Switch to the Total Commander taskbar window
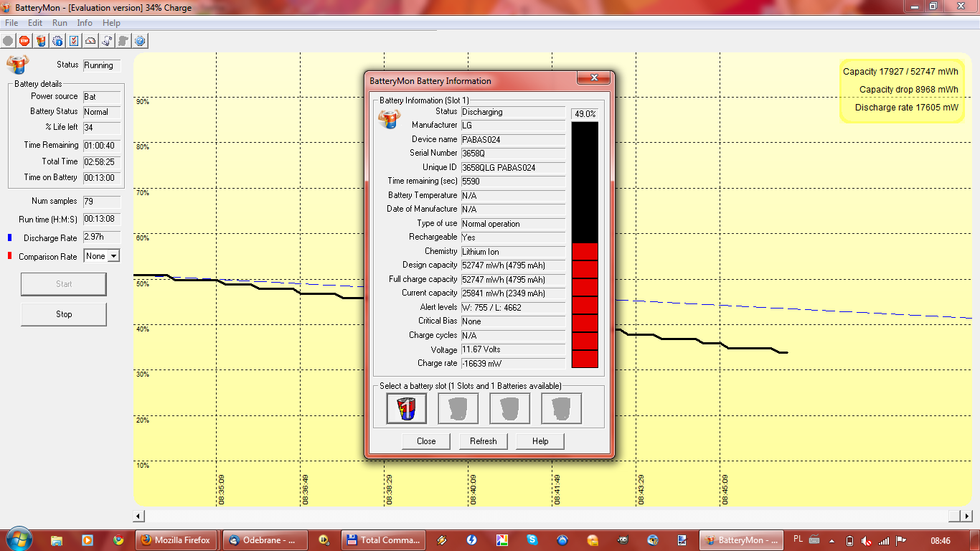 tap(383, 540)
